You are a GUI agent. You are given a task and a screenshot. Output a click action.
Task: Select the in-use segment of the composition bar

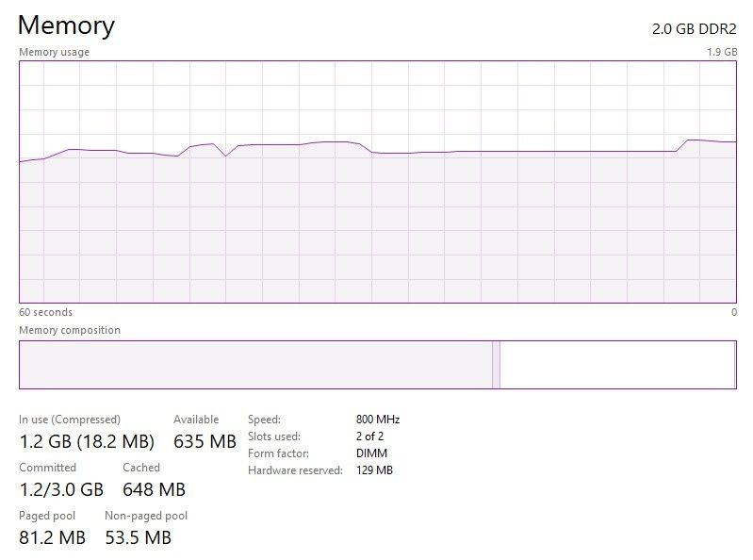(254, 365)
